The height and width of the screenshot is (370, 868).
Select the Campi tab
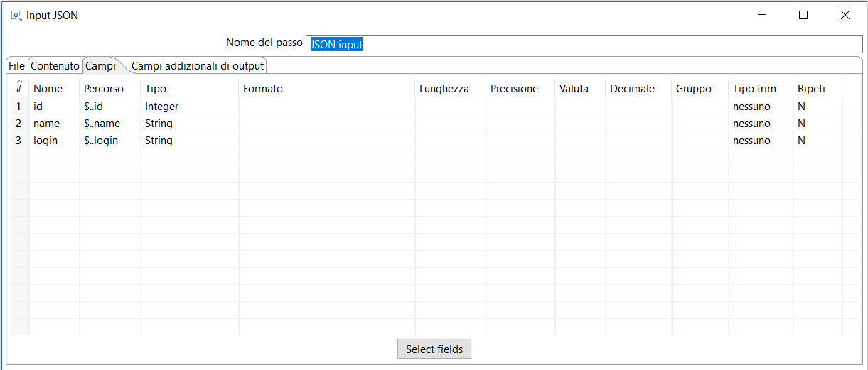click(101, 65)
